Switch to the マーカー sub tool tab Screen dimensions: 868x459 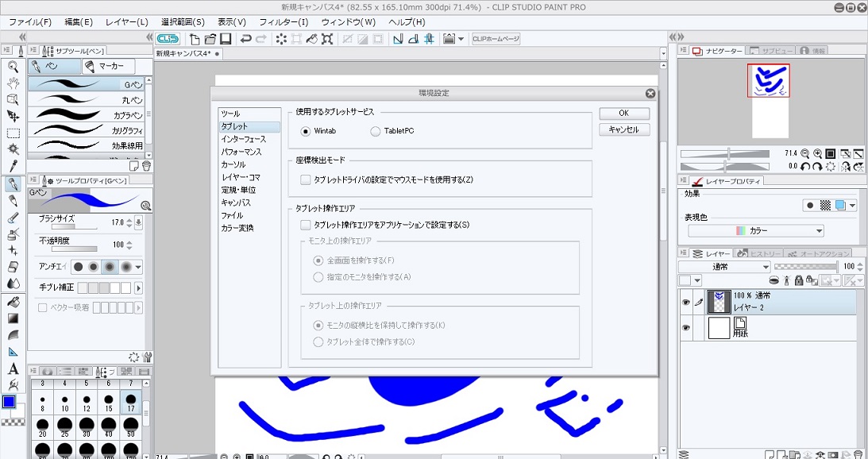[109, 67]
